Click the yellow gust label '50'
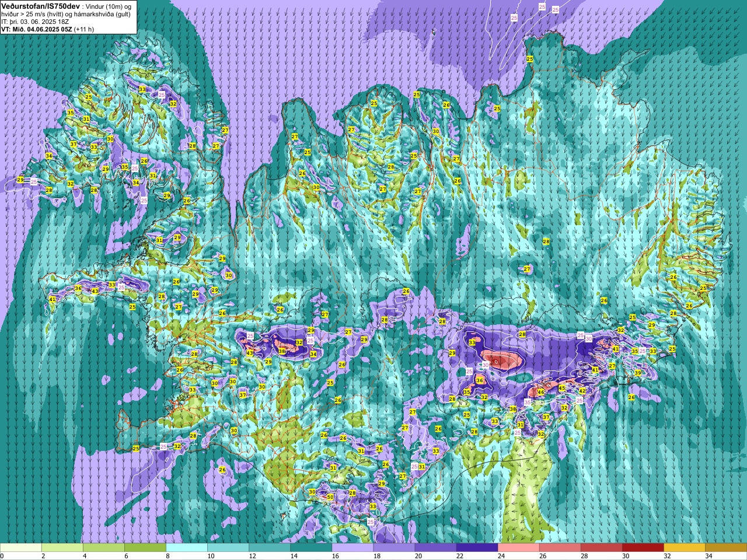The height and width of the screenshot is (560, 747). 330,498
